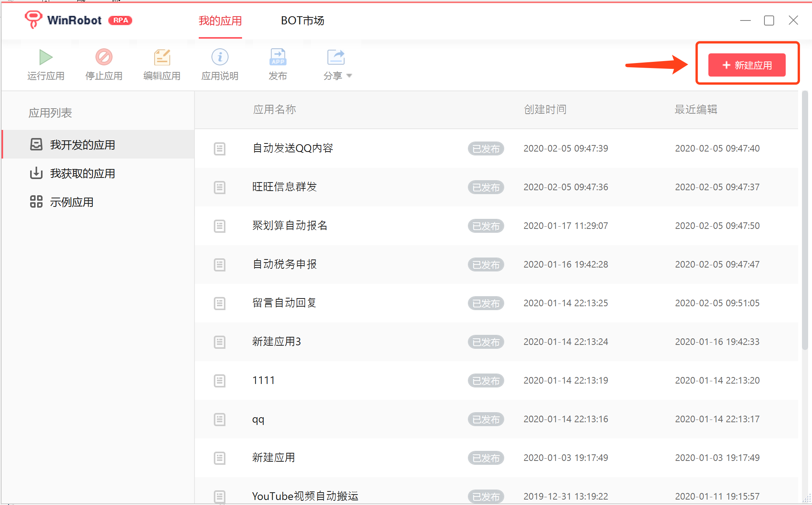This screenshot has height=505, width=812.
Task: Open the 示例应用 sidebar item
Action: coord(72,202)
